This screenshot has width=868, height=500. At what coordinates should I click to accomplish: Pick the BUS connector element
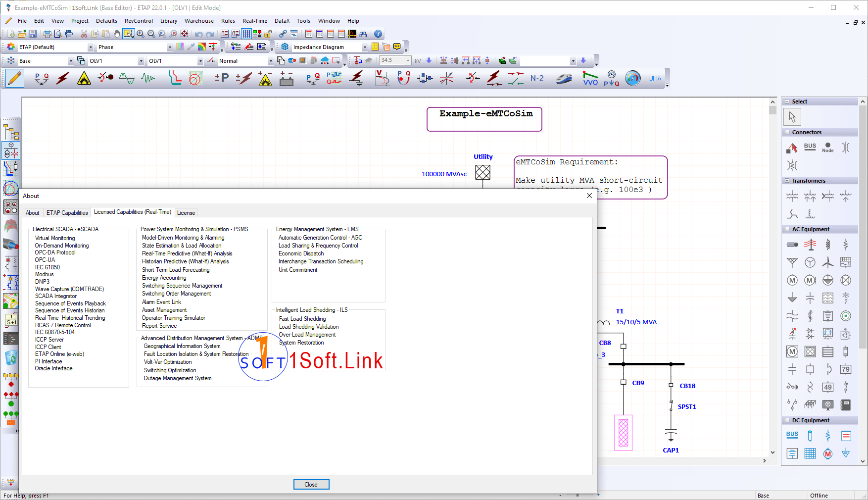click(x=810, y=147)
